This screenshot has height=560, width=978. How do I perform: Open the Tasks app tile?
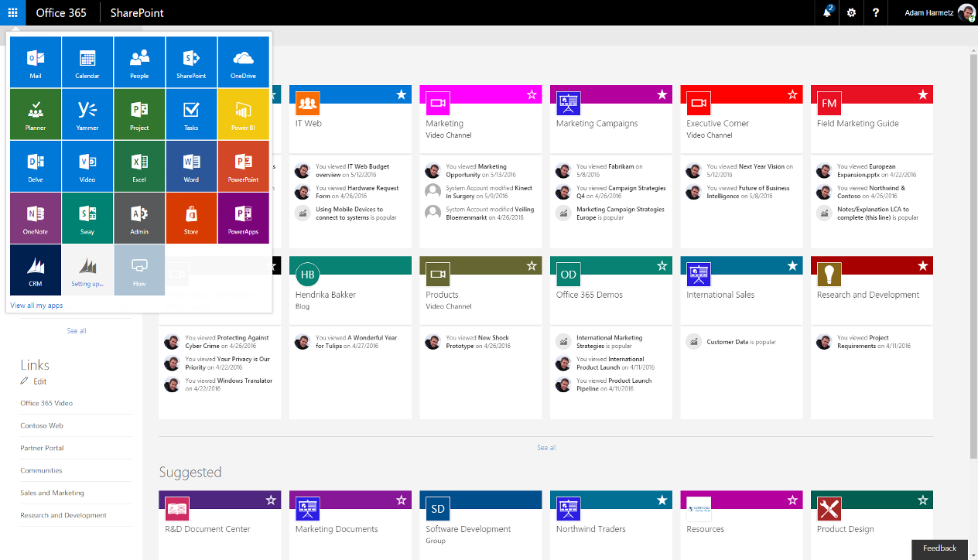[191, 114]
